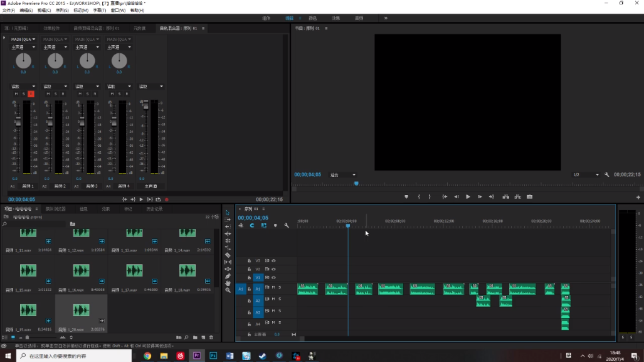Choose the Hand tool
This screenshot has height=362, width=644.
click(228, 283)
